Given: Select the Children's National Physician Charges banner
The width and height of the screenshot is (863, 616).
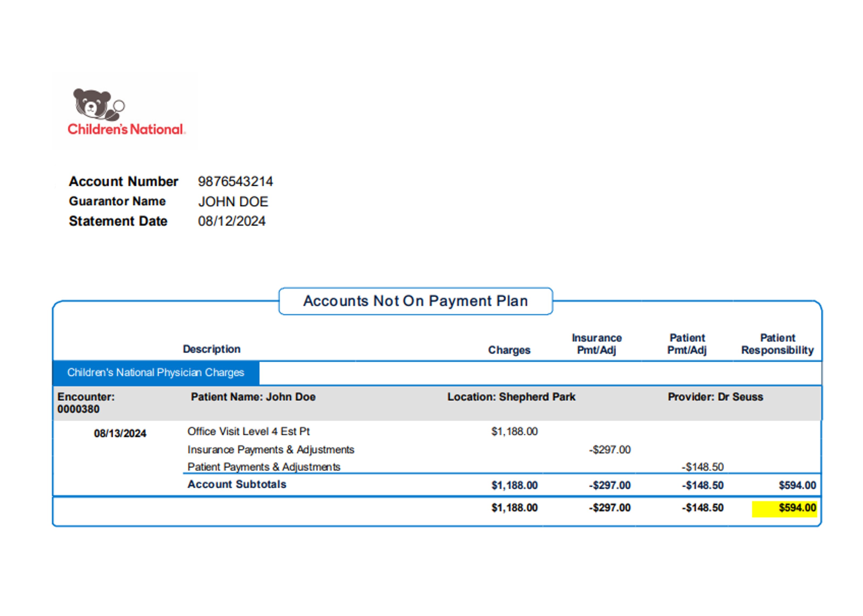Looking at the screenshot, I should 156,372.
